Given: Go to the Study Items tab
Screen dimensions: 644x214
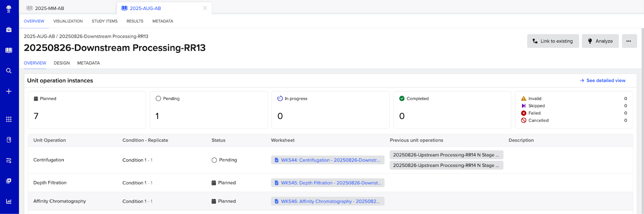Looking at the screenshot, I should [x=105, y=21].
